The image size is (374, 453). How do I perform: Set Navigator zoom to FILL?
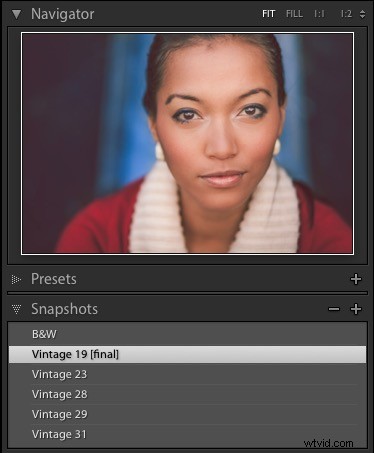pos(294,14)
